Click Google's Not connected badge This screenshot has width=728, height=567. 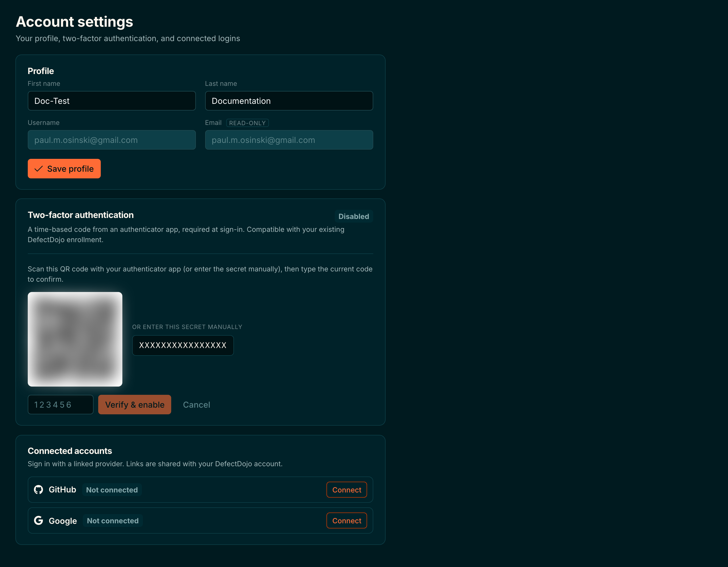pos(113,520)
